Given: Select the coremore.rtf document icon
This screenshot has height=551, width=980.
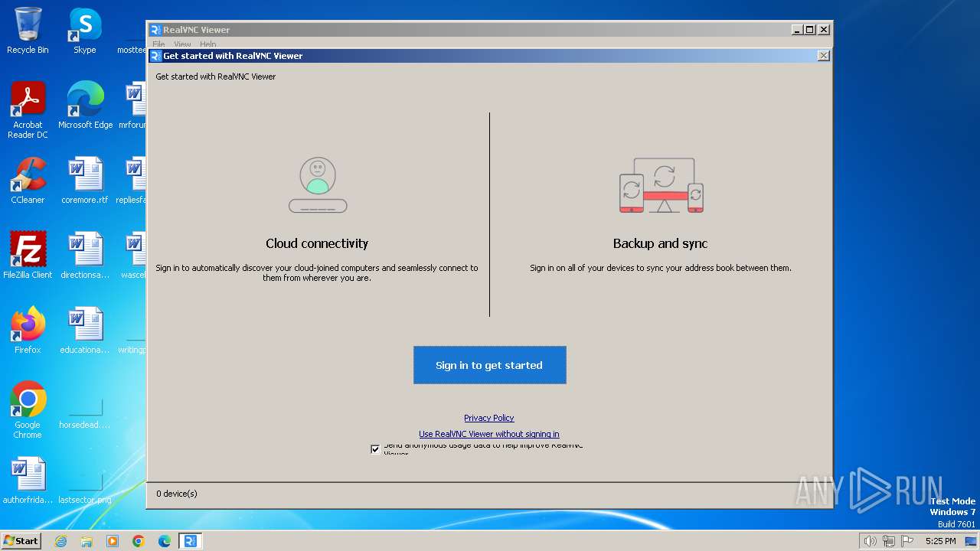Looking at the screenshot, I should [x=85, y=181].
